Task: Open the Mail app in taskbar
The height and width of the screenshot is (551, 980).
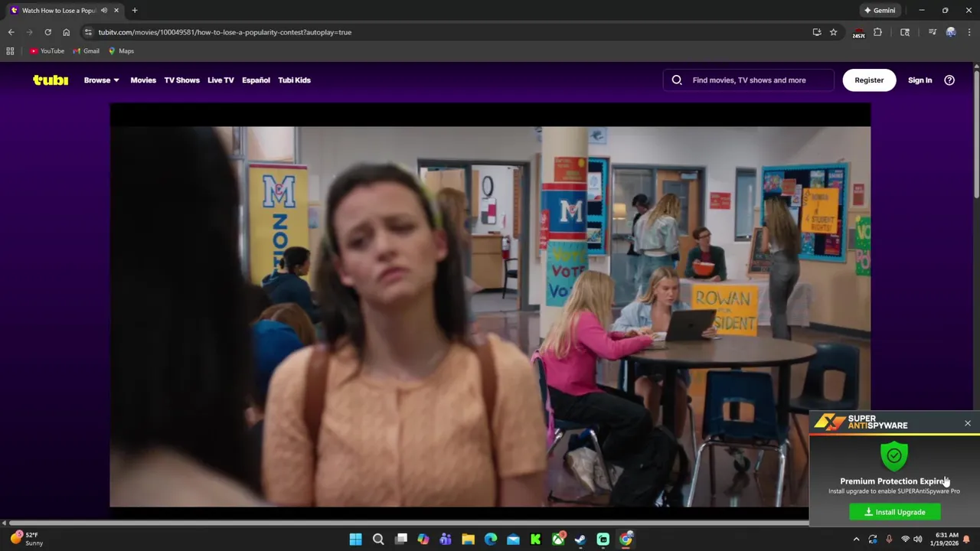Action: (513, 540)
